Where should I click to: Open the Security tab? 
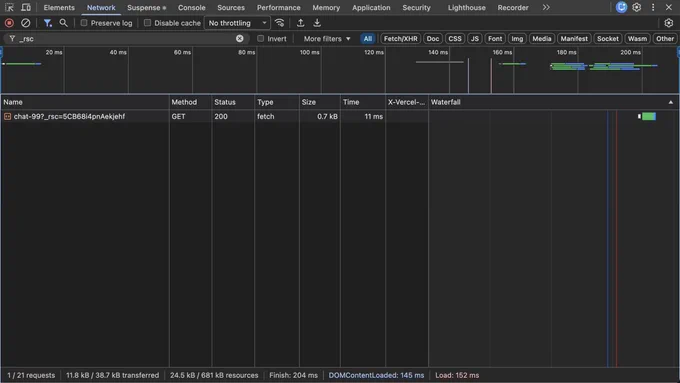point(416,7)
